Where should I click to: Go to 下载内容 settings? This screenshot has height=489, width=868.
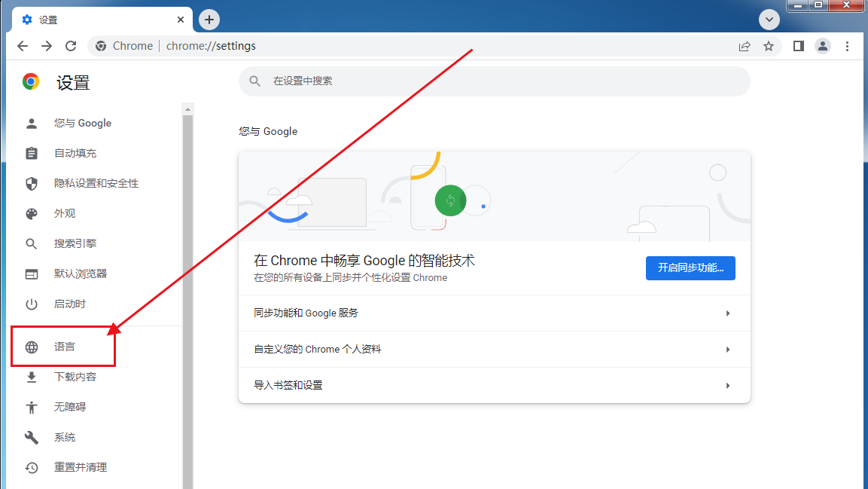point(75,377)
